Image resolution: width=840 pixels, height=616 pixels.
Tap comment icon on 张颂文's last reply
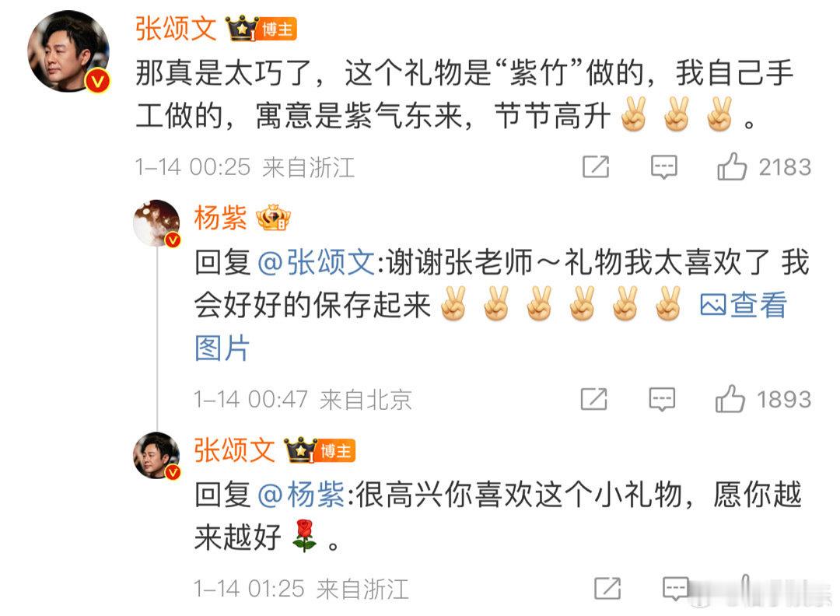click(x=676, y=588)
